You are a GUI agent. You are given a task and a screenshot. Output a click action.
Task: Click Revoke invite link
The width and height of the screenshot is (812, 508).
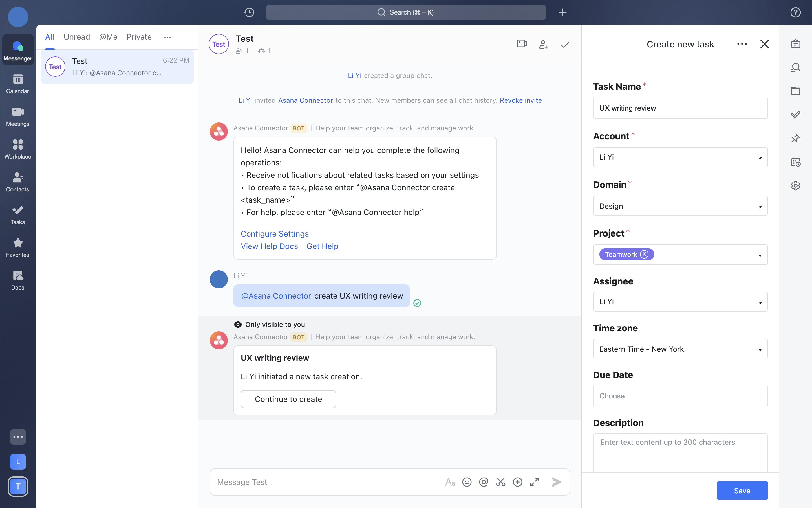pyautogui.click(x=520, y=100)
